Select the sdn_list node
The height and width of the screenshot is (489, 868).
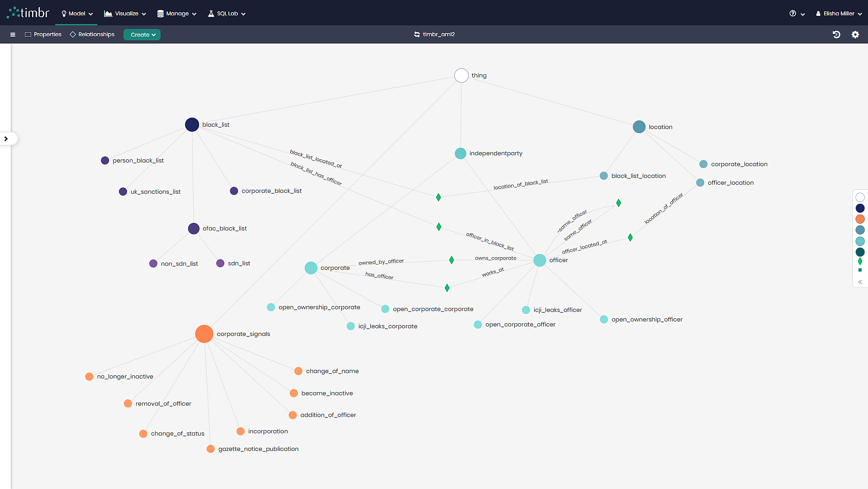(x=220, y=264)
